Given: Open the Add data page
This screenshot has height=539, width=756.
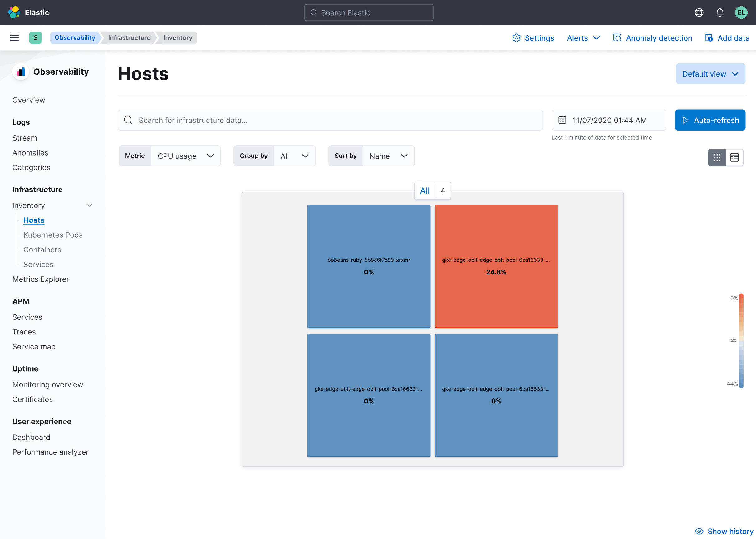Looking at the screenshot, I should tap(727, 38).
